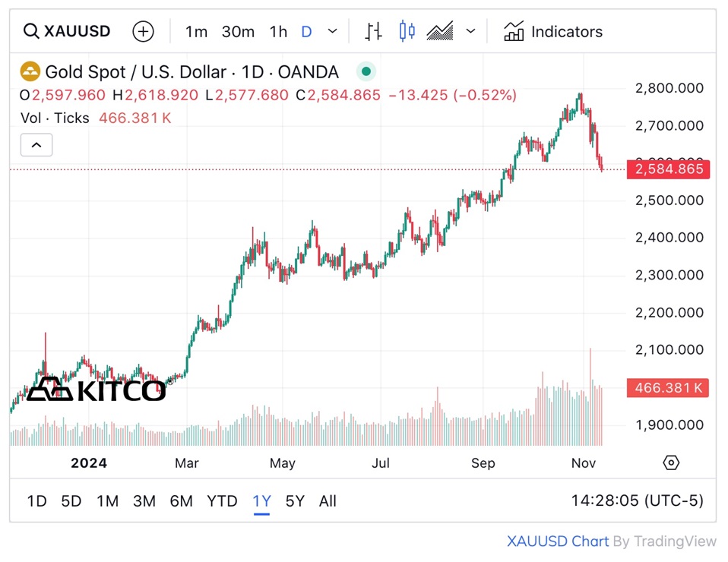Collapse the indicator legend with chevron
The height and width of the screenshot is (562, 728).
pos(36,145)
